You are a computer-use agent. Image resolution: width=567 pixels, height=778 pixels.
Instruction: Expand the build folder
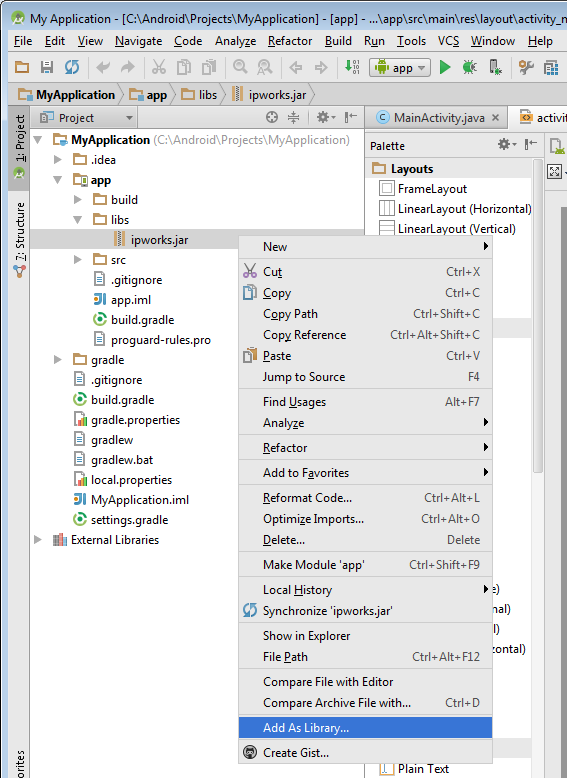[x=77, y=199]
